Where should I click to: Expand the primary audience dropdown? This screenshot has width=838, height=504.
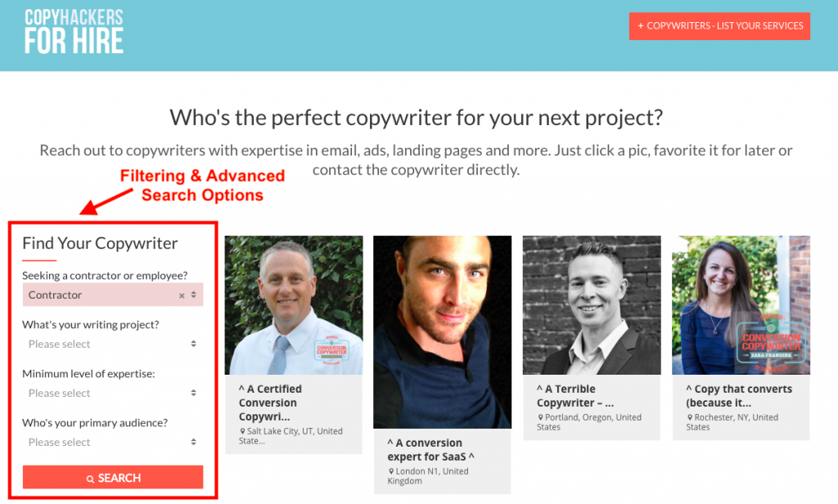point(112,443)
